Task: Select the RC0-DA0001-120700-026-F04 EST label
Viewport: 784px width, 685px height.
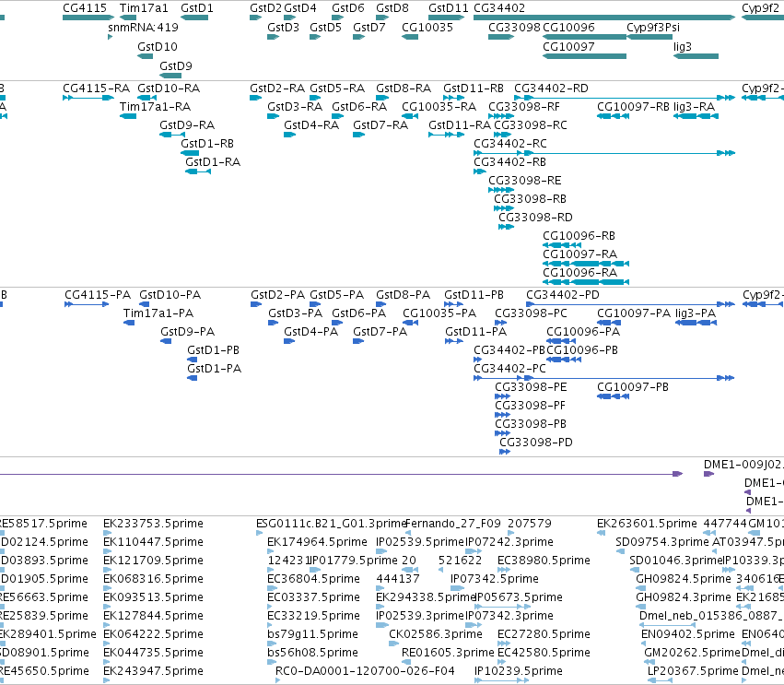Action: 365,671
